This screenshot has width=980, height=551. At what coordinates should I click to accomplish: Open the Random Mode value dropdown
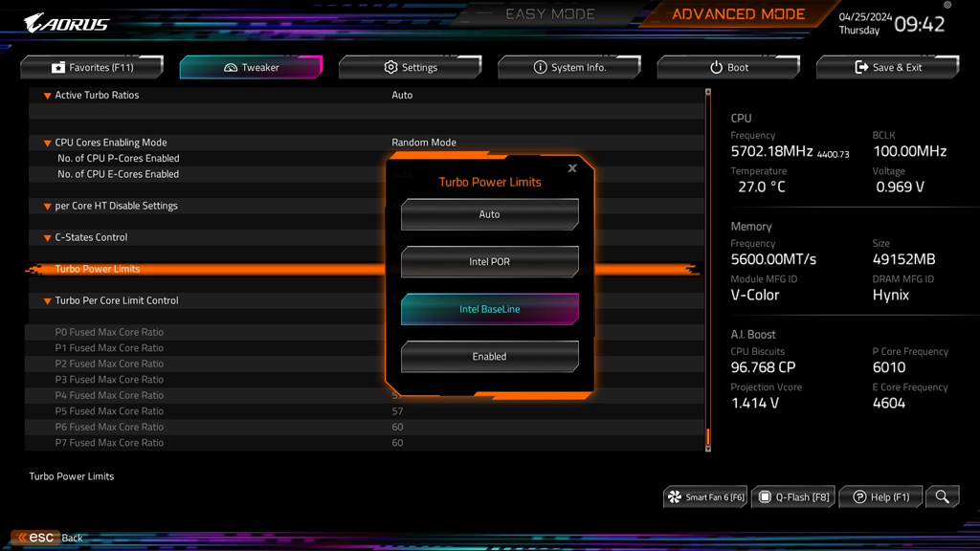pos(424,143)
